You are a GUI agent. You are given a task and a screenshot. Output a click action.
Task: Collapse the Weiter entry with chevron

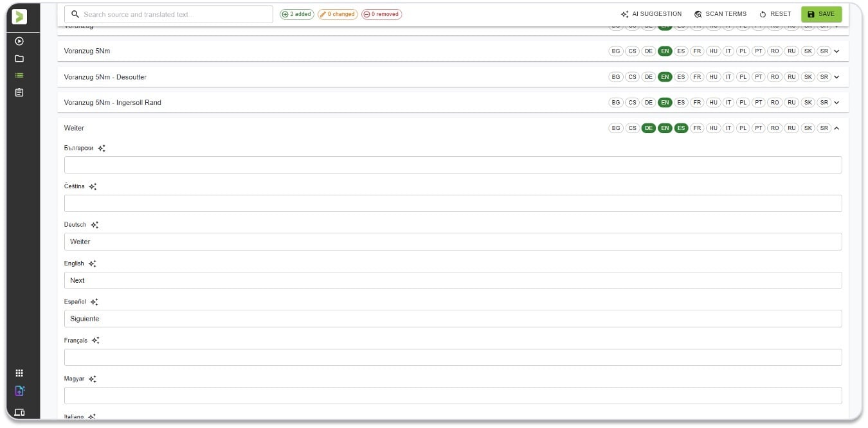(836, 128)
